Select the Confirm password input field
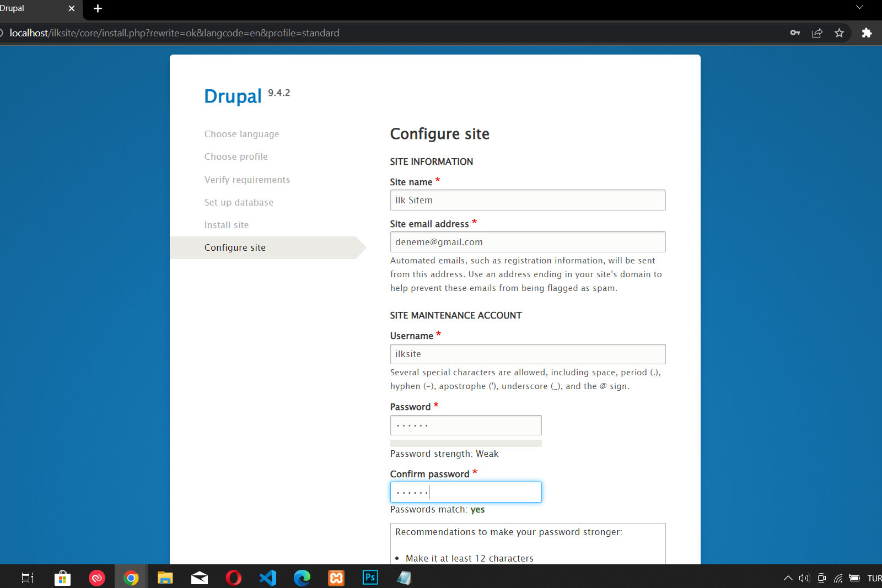882x588 pixels. pyautogui.click(x=466, y=492)
